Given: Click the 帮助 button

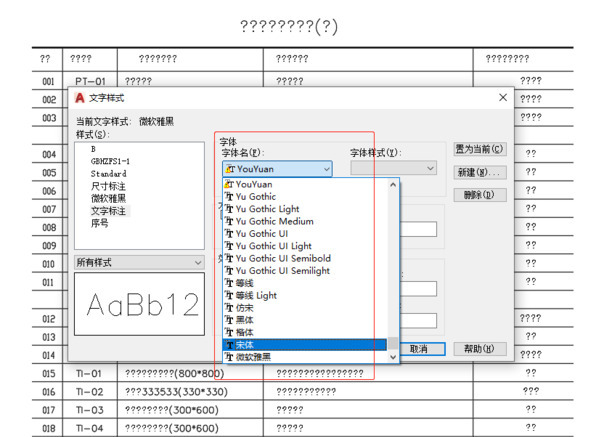Looking at the screenshot, I should click(480, 349).
